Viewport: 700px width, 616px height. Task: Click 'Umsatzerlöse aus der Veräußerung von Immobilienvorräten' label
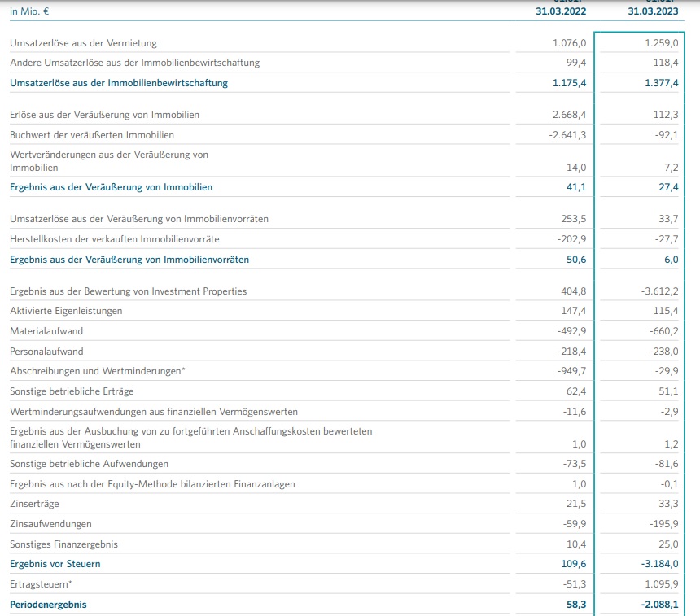pyautogui.click(x=139, y=219)
